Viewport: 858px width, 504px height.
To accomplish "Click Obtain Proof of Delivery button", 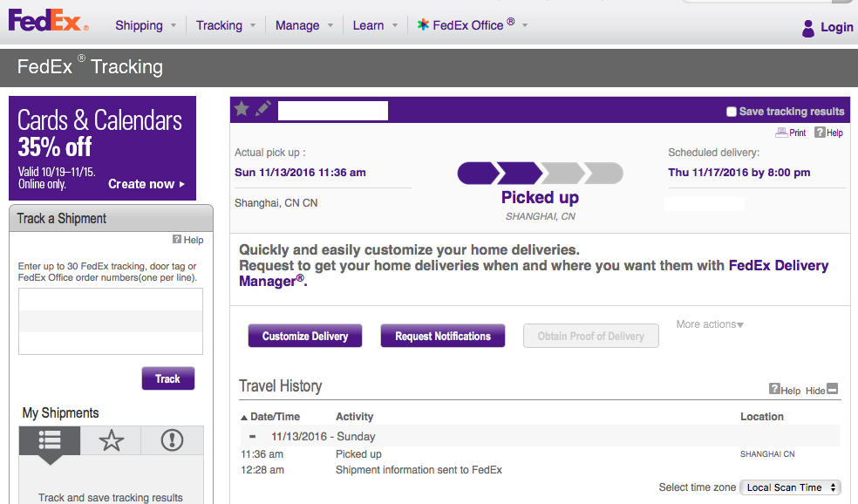I will tap(590, 336).
